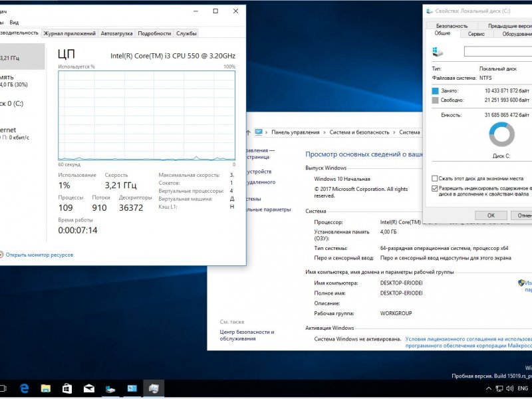Open the 'Вид' menu in Task Manager
532x399 pixels.
tap(14, 23)
